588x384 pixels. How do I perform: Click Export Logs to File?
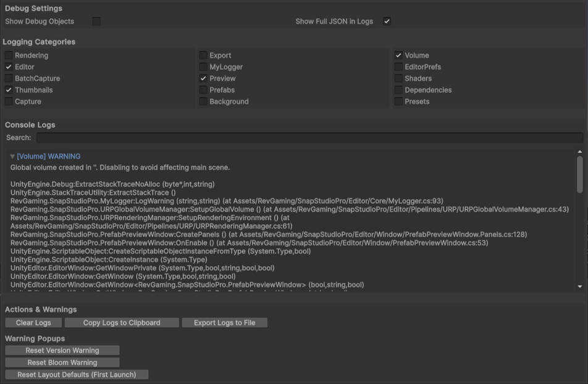click(x=224, y=323)
